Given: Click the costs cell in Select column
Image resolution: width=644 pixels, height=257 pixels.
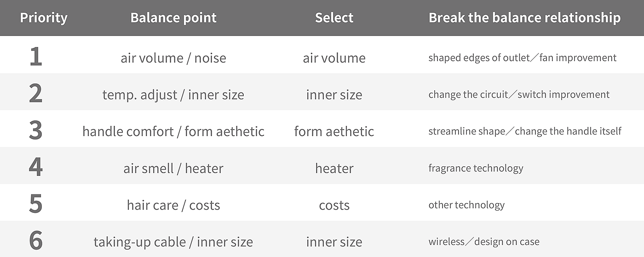Looking at the screenshot, I should (334, 205).
